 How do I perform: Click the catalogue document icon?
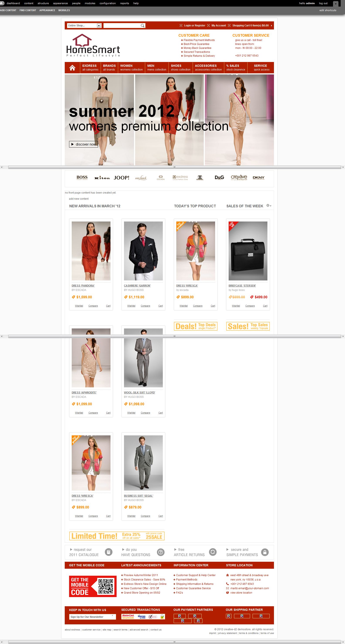pos(109,552)
